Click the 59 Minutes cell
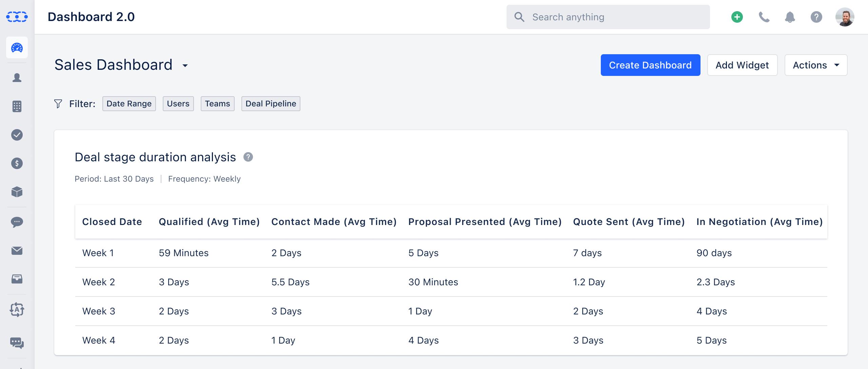Viewport: 868px width, 369px height. pos(184,253)
